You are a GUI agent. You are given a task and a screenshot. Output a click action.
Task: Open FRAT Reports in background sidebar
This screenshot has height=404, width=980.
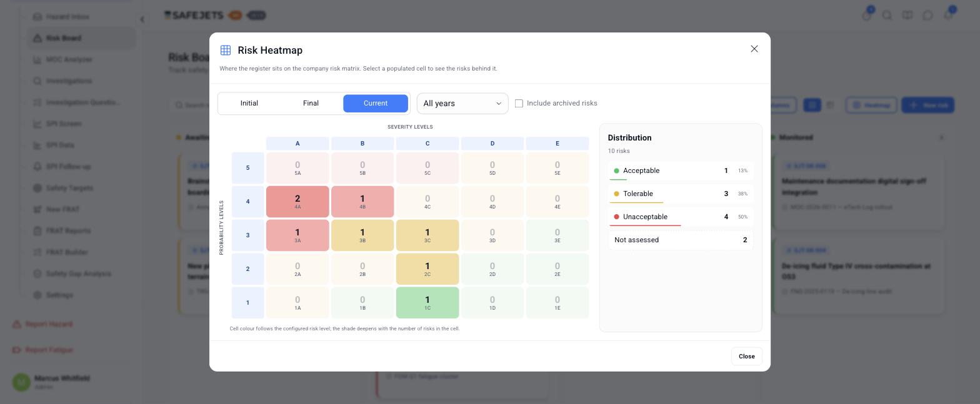[x=81, y=231]
